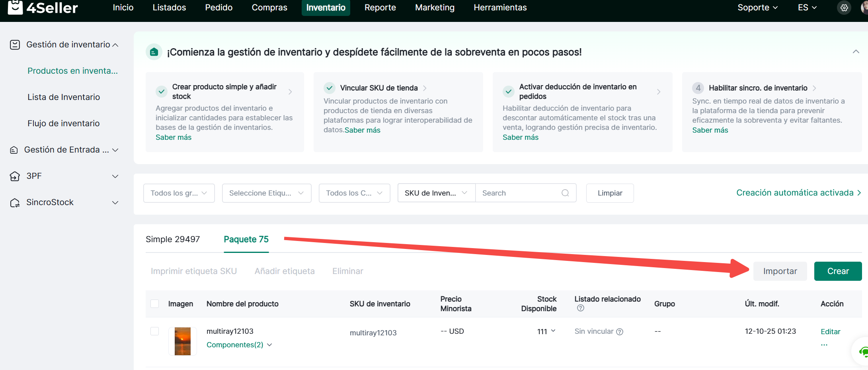Select all products with header checkbox
This screenshot has width=868, height=370.
(x=155, y=304)
